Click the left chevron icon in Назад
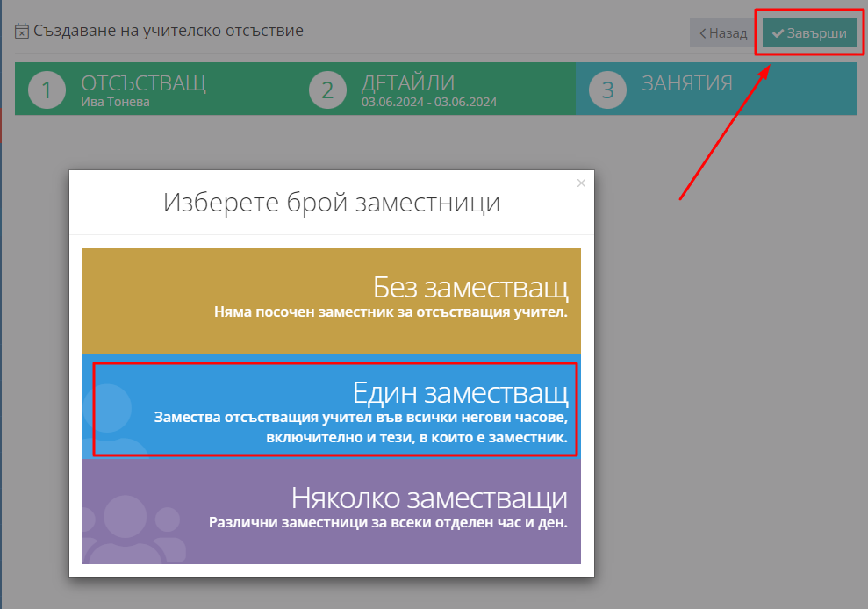 pos(702,34)
